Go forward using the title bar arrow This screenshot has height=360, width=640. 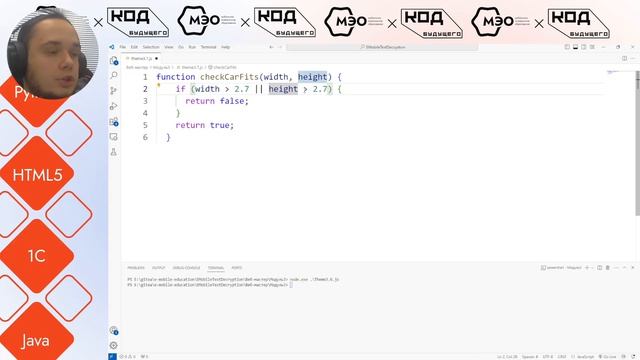pyautogui.click(x=280, y=47)
